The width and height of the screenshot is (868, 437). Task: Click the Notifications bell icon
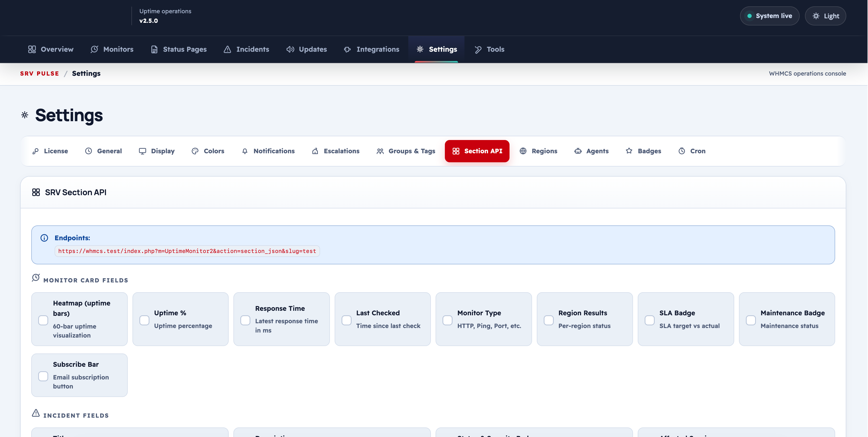[245, 151]
